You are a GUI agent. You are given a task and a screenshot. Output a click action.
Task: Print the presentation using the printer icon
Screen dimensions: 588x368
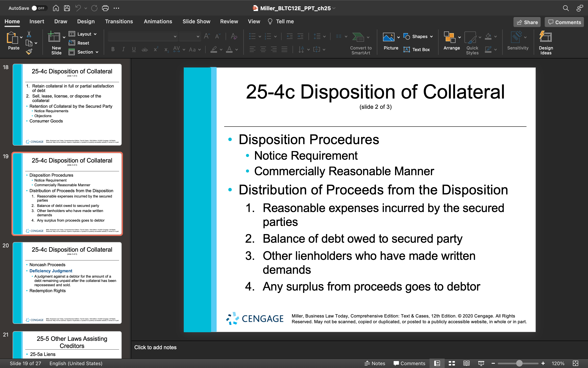tap(105, 8)
